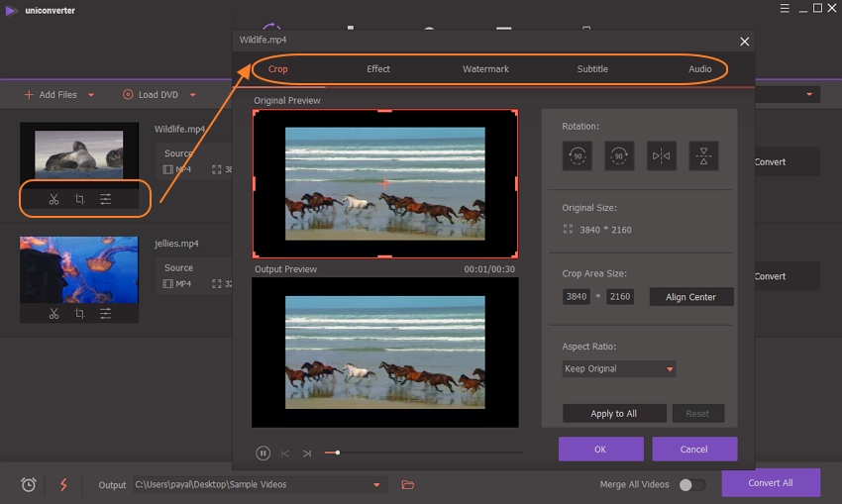Open the output folder icon
The height and width of the screenshot is (504, 842).
[407, 484]
